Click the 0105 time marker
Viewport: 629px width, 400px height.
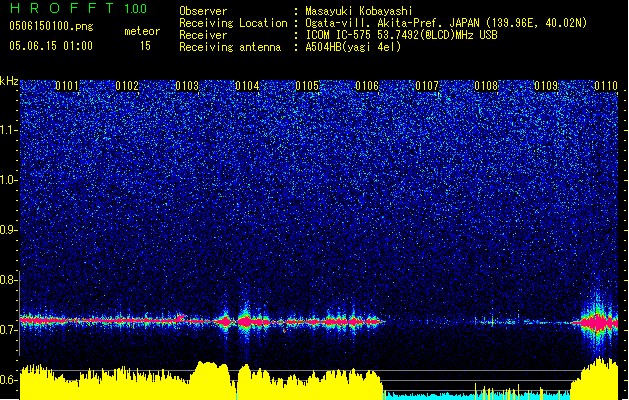307,86
